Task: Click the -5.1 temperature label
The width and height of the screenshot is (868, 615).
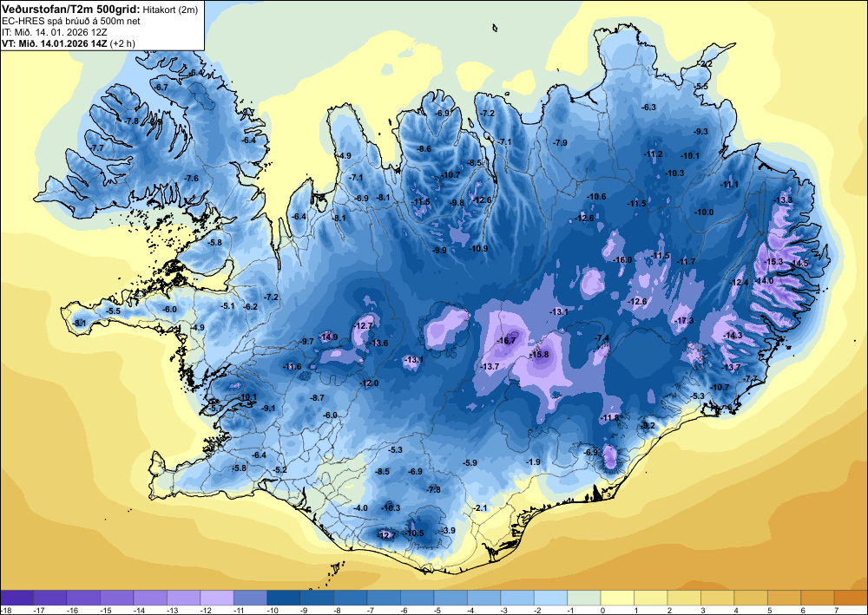Action: 228,306
